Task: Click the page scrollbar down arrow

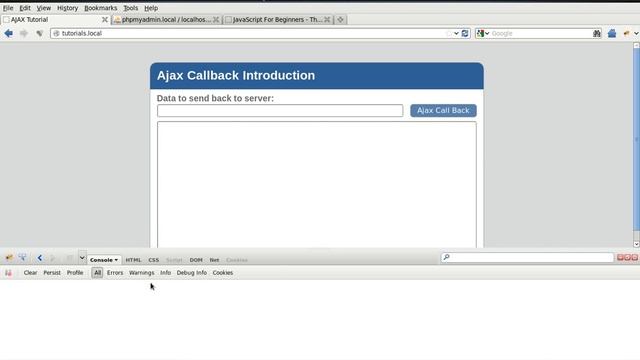Action: [636, 244]
